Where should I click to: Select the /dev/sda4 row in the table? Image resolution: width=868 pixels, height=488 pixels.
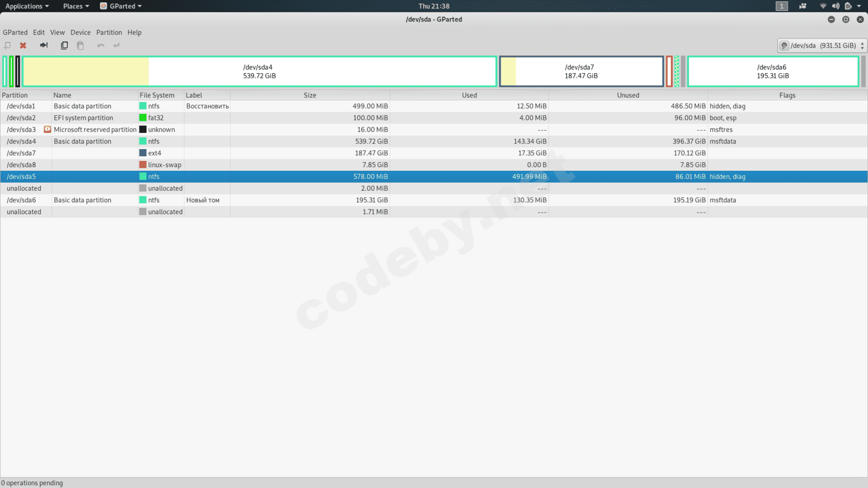pos(434,142)
